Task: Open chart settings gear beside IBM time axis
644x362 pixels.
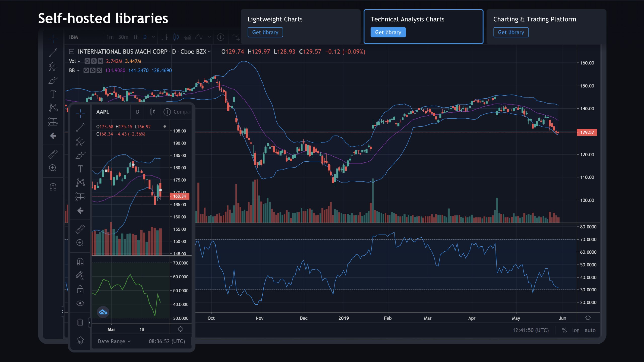Action: pos(588,318)
